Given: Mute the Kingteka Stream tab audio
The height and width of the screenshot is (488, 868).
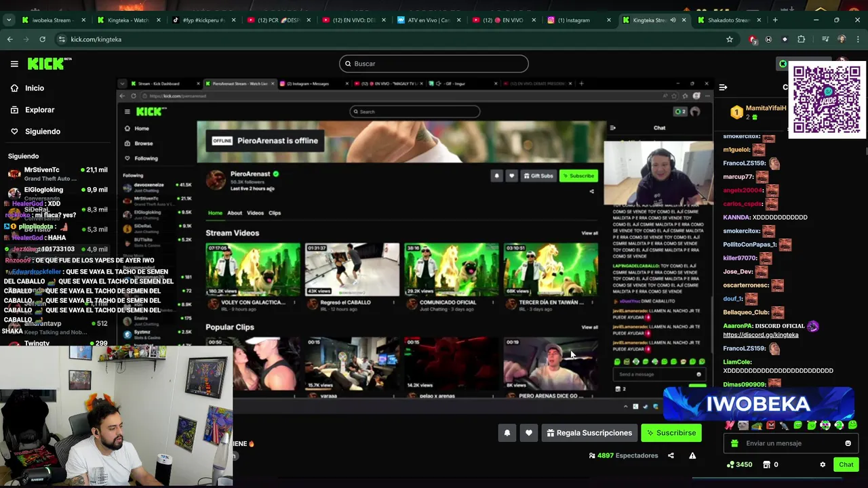Looking at the screenshot, I should pos(673,20).
